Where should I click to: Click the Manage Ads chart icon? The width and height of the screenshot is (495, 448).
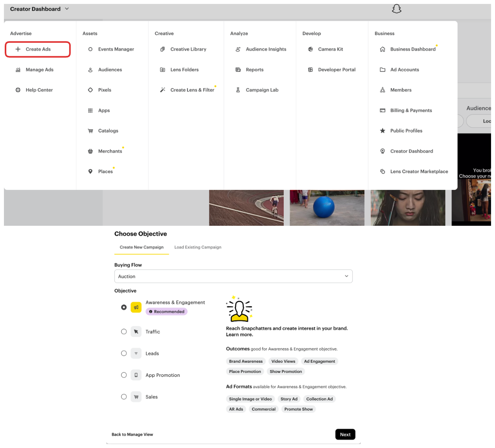pyautogui.click(x=18, y=70)
